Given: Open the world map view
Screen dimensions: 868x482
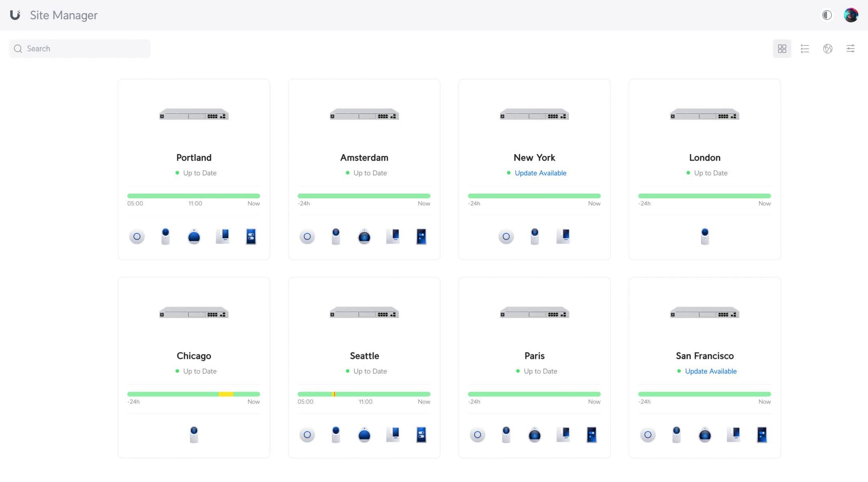Looking at the screenshot, I should click(828, 48).
